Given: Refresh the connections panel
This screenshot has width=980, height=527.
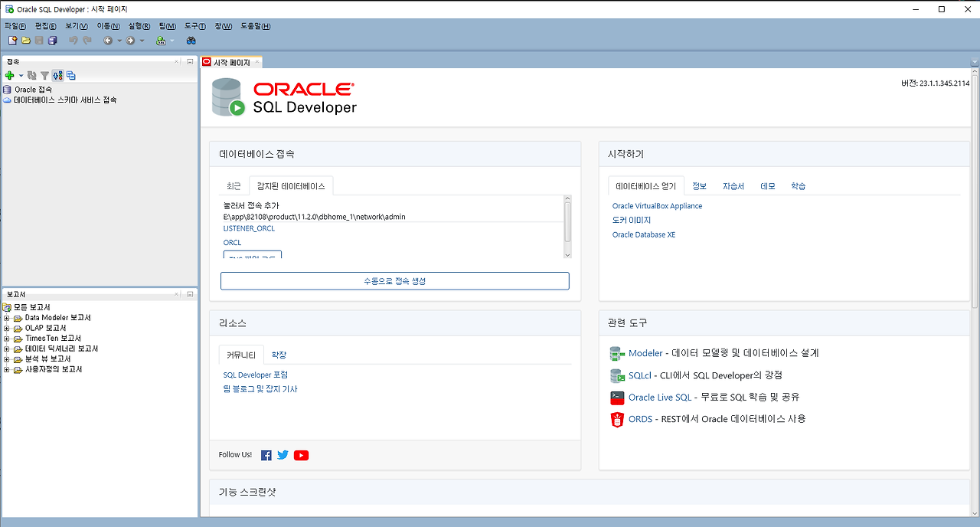Looking at the screenshot, I should tap(32, 76).
